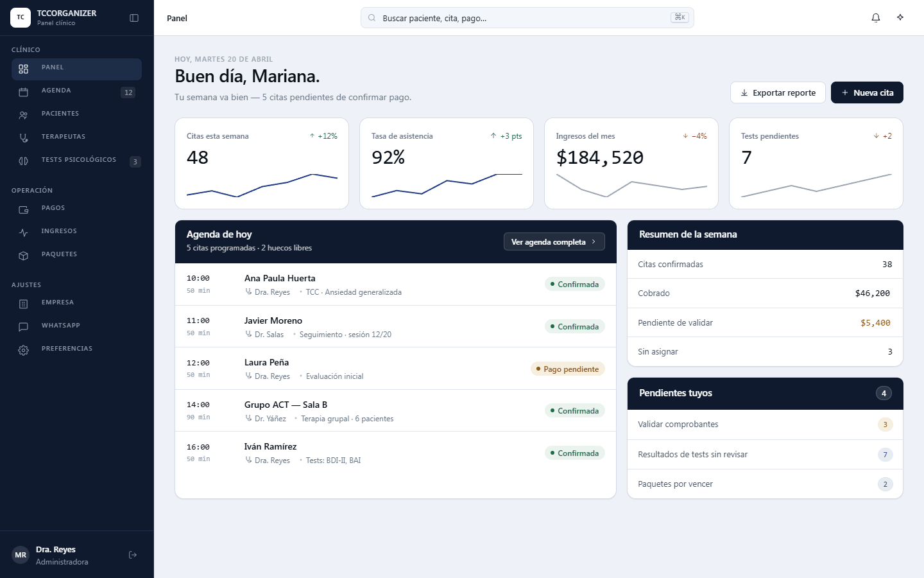Click the +12% trend indicator

[323, 136]
